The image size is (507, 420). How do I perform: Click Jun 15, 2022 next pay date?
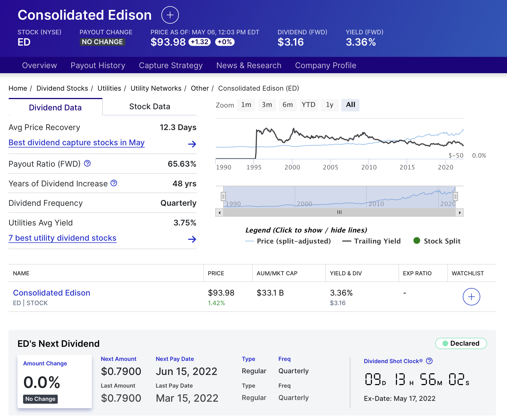(186, 371)
